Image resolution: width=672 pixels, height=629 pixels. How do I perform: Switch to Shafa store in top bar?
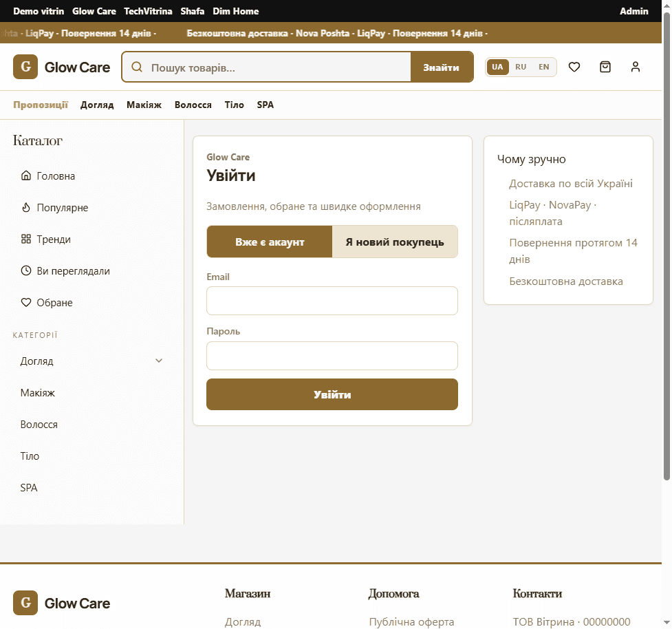[193, 11]
